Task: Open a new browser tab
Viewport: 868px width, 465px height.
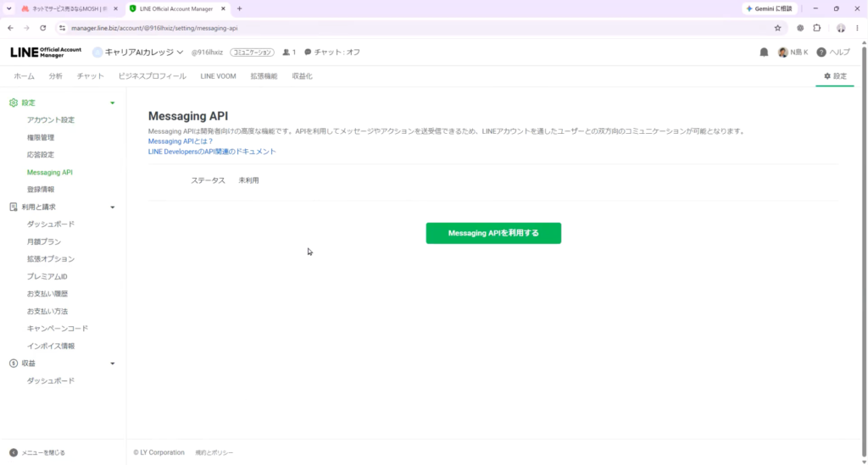Action: 240,8
